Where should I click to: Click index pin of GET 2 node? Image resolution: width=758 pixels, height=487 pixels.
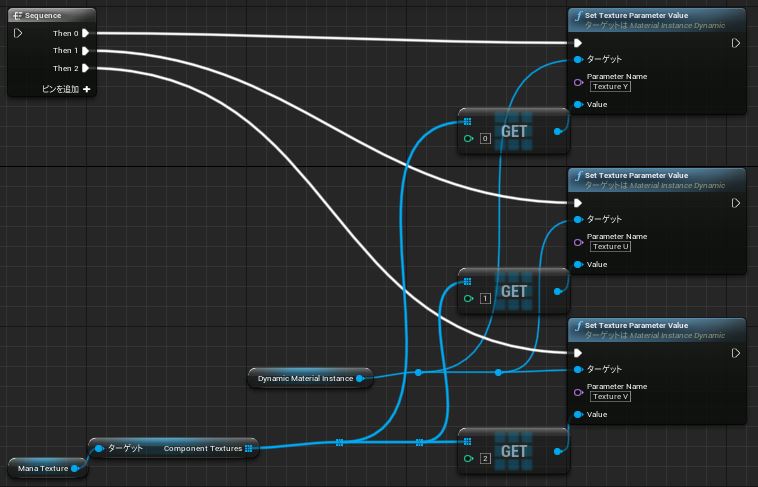468,458
